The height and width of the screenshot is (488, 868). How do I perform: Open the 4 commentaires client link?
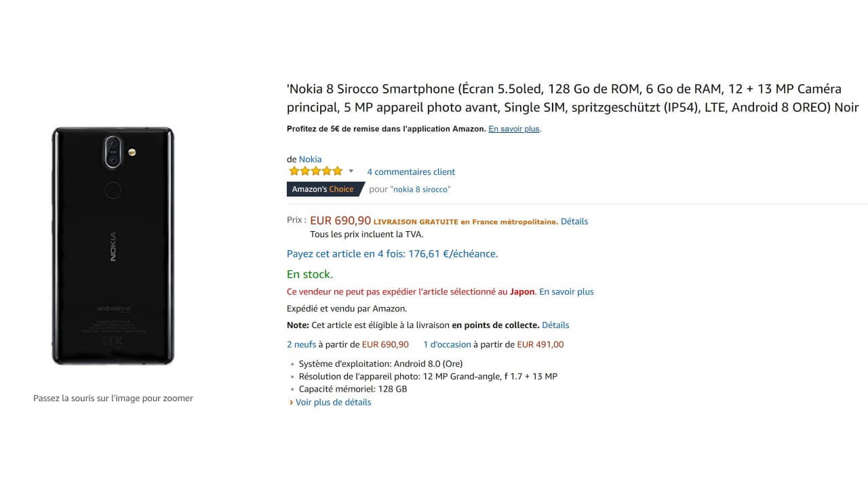point(411,172)
